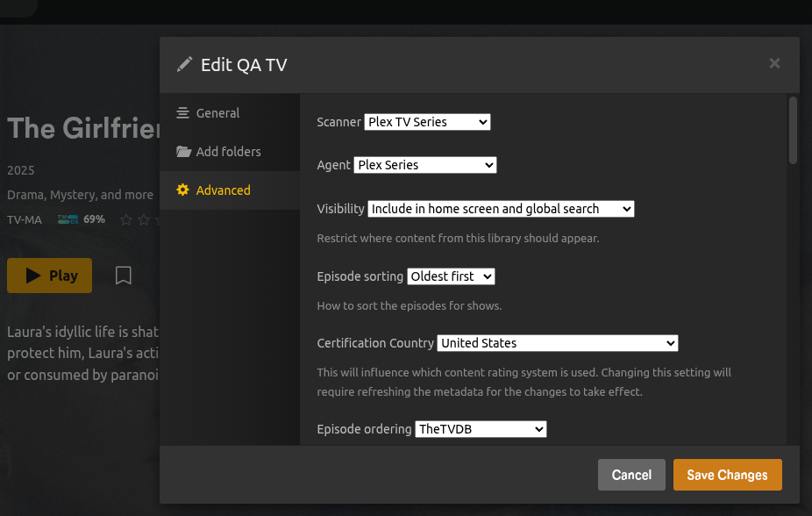Expand the Episode ordering dropdown

tap(481, 429)
